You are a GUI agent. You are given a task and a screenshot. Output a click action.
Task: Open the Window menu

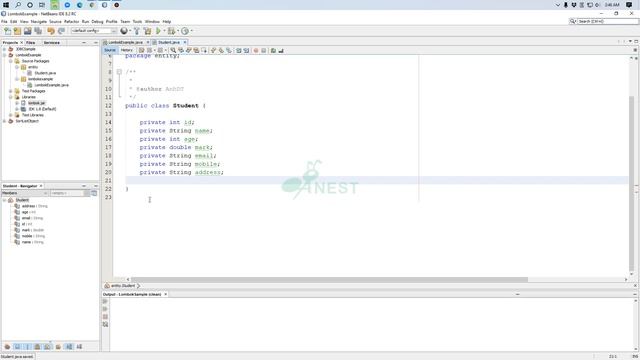tap(152, 22)
